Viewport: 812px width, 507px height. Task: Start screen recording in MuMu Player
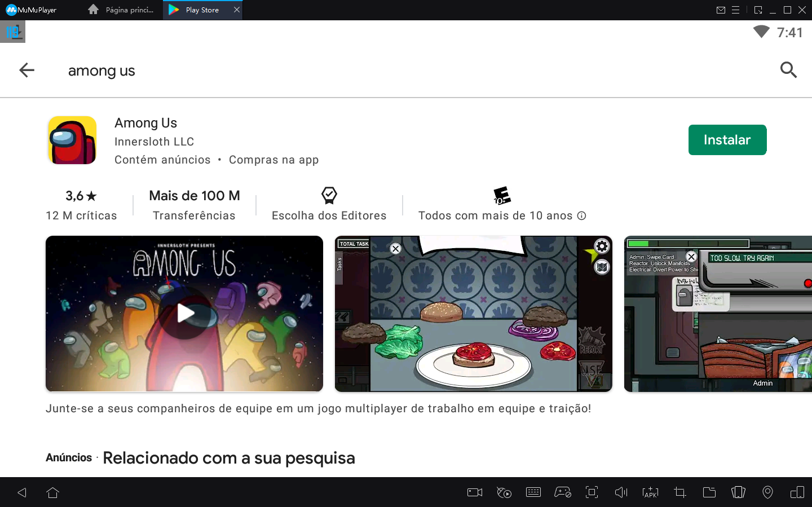click(x=474, y=492)
